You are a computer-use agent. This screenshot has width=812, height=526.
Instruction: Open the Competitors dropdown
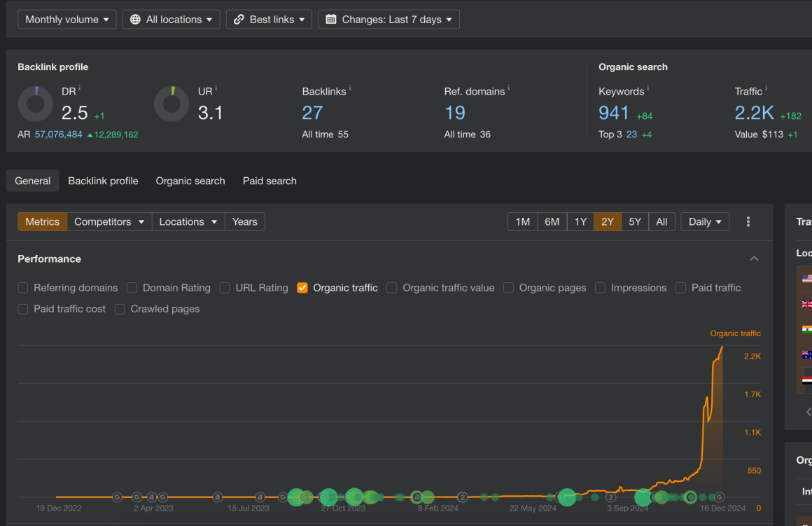pos(109,221)
